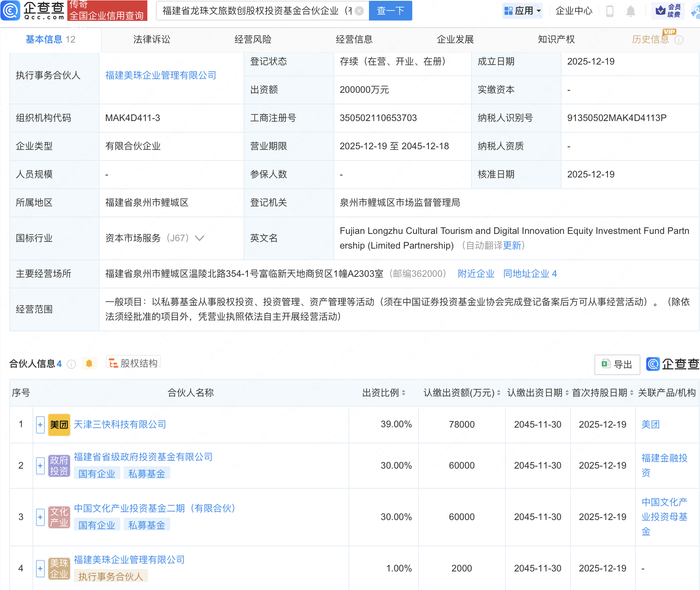This screenshot has width=700, height=590.
Task: Expand the 资本市场服务 industry chevron
Action: pos(200,238)
